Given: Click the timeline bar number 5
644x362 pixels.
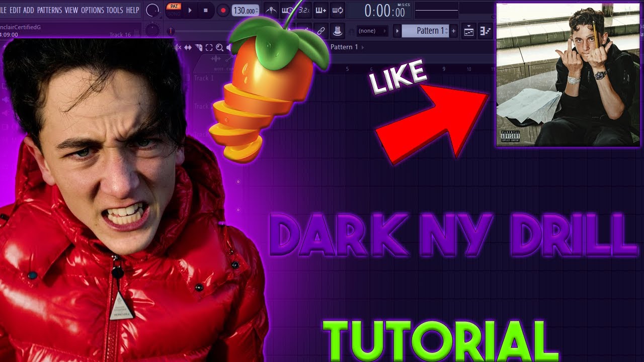Looking at the screenshot, I should click(x=347, y=68).
